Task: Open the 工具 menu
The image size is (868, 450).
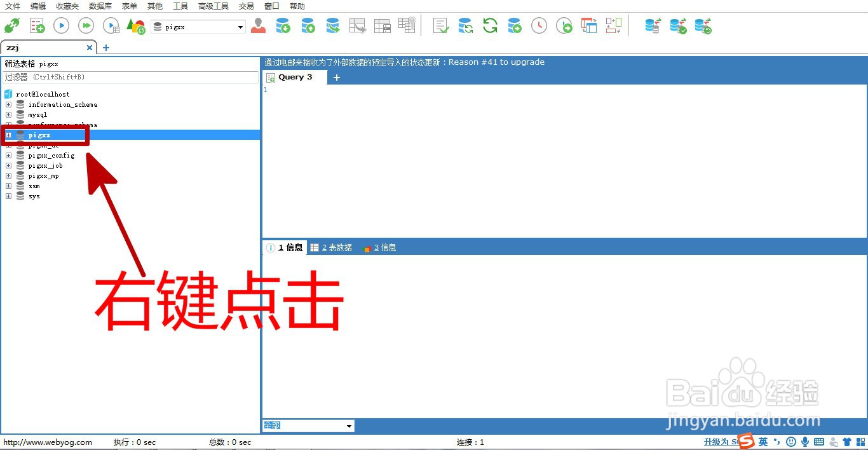Action: click(180, 6)
